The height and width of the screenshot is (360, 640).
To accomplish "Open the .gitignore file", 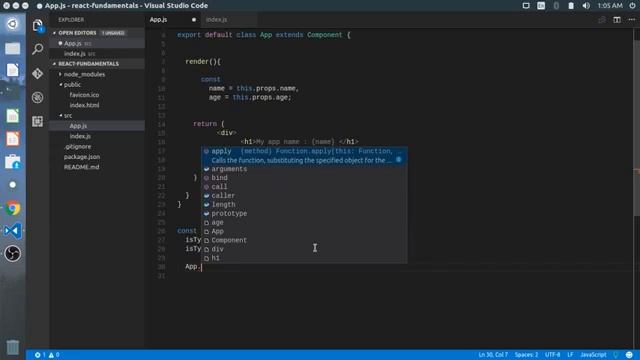I will coord(98,147).
